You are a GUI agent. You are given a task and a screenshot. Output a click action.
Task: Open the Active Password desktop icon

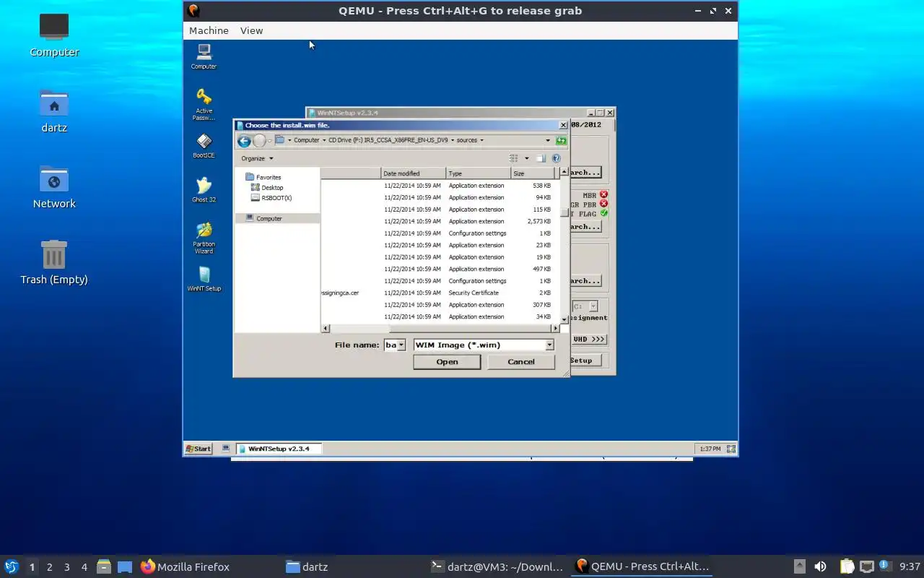tap(204, 104)
